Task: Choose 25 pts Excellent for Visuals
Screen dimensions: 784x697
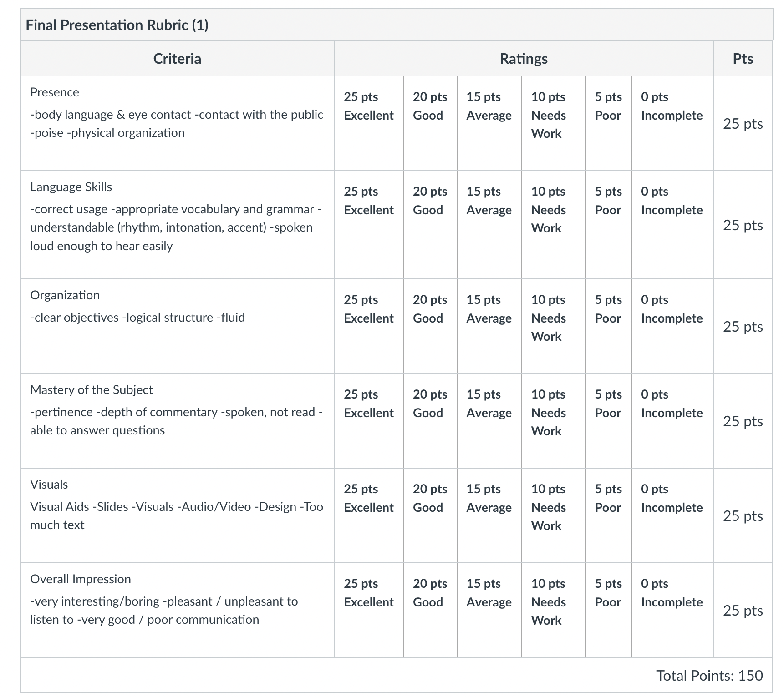Action: click(x=368, y=515)
